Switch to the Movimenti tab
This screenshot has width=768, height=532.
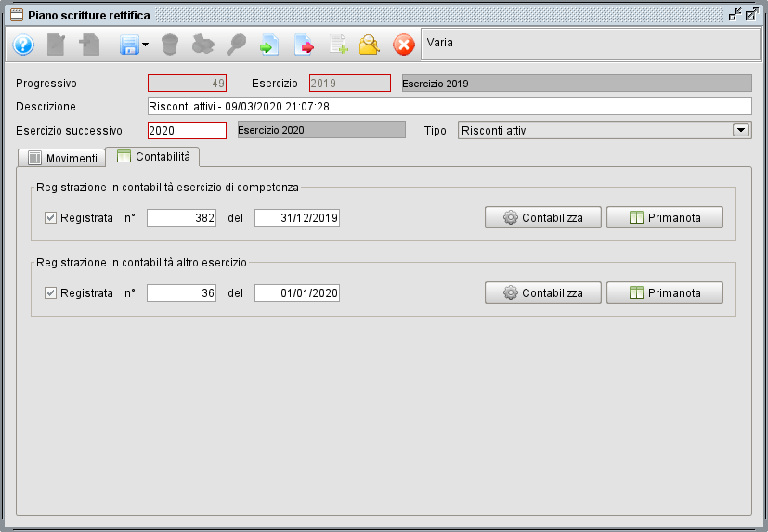point(61,158)
